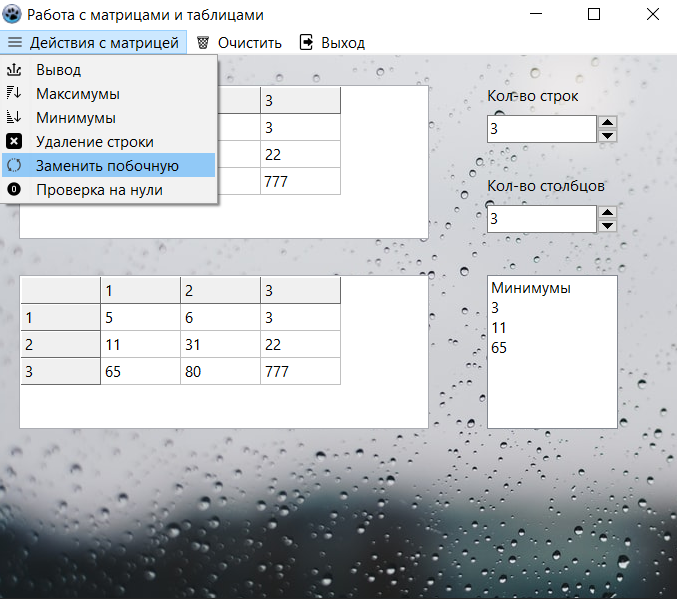This screenshot has height=599, width=677.
Task: Click into the Кол-во строк input field
Action: pos(542,129)
